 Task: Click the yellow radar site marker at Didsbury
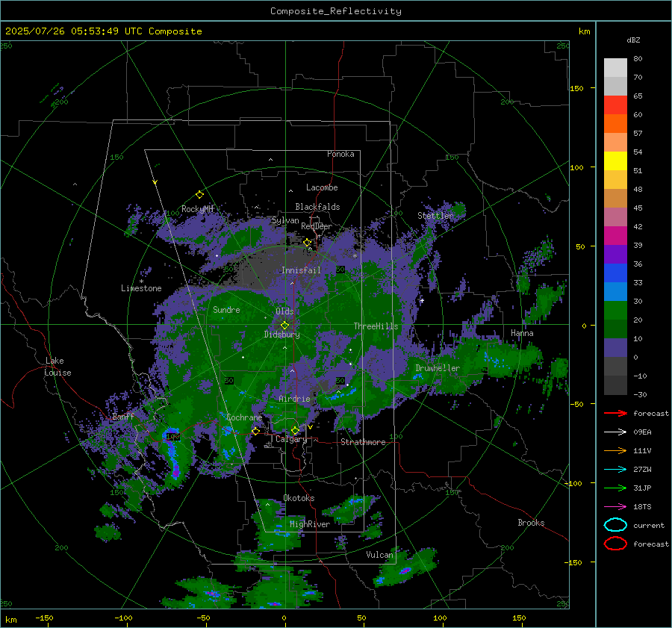click(x=284, y=326)
